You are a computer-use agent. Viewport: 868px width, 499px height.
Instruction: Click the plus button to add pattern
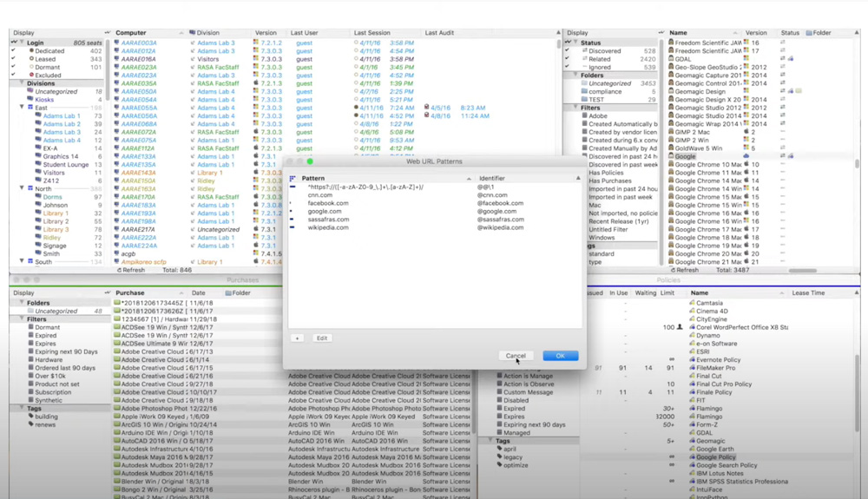[x=297, y=338]
